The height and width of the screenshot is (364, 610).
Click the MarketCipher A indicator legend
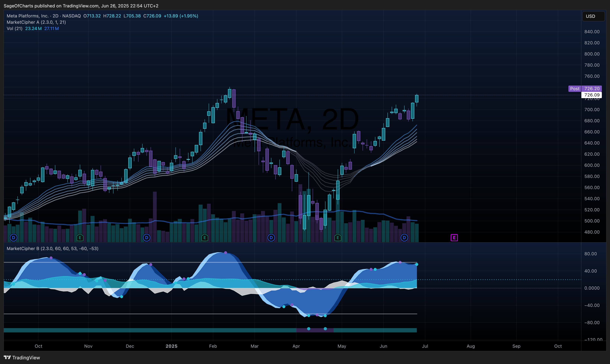(36, 22)
